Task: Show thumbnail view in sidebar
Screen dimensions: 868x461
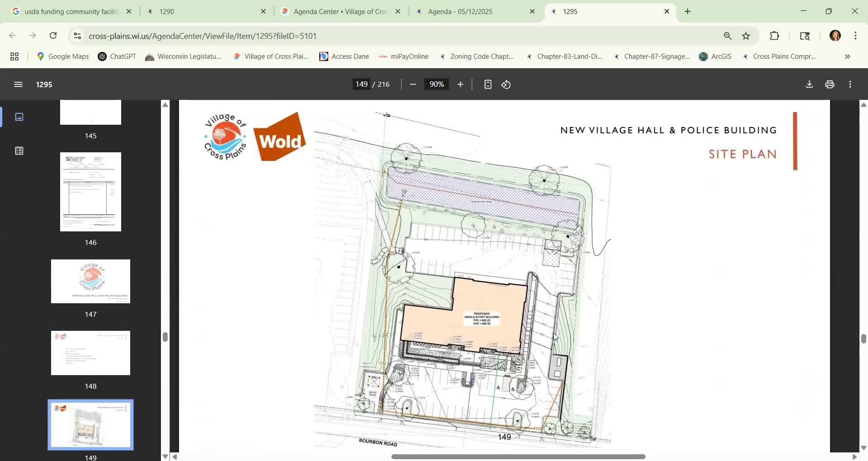Action: [x=19, y=117]
